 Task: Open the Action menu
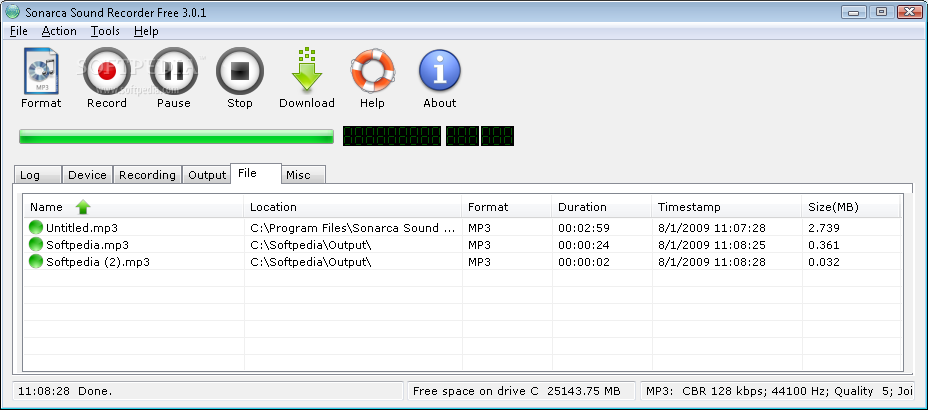pyautogui.click(x=59, y=31)
